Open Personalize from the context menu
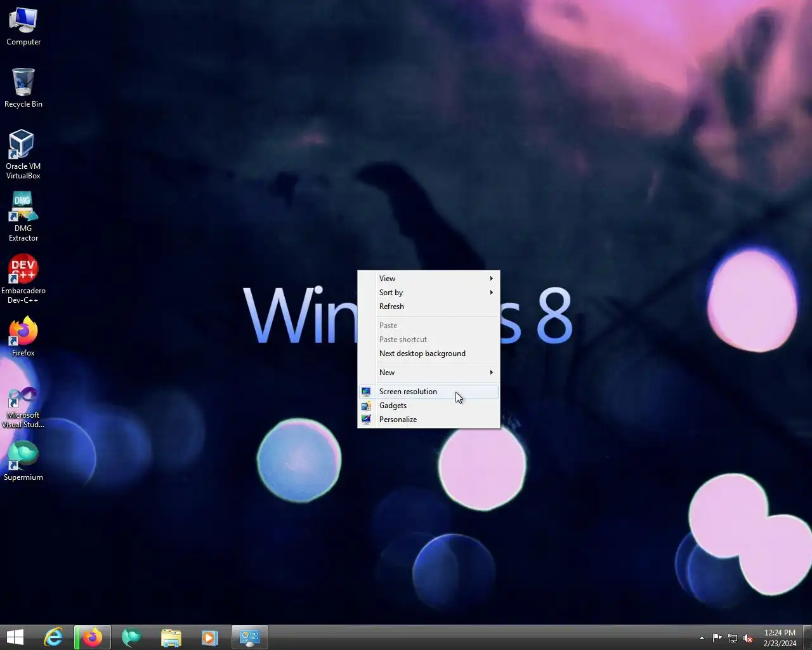The image size is (812, 650). pyautogui.click(x=429, y=420)
